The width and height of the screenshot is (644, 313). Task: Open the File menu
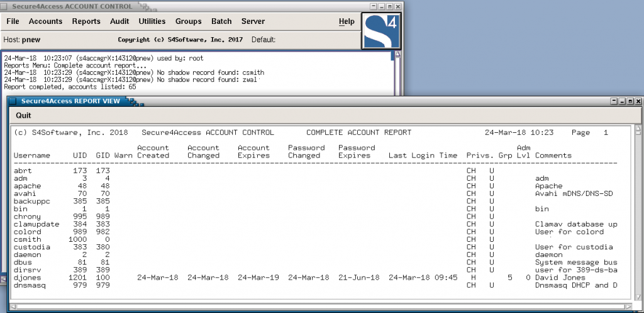(x=13, y=21)
